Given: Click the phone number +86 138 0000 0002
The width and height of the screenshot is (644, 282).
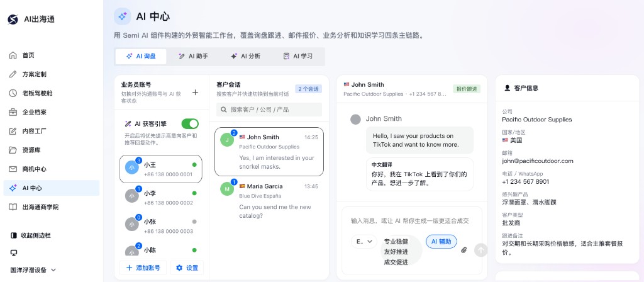Looking at the screenshot, I should (168, 203).
